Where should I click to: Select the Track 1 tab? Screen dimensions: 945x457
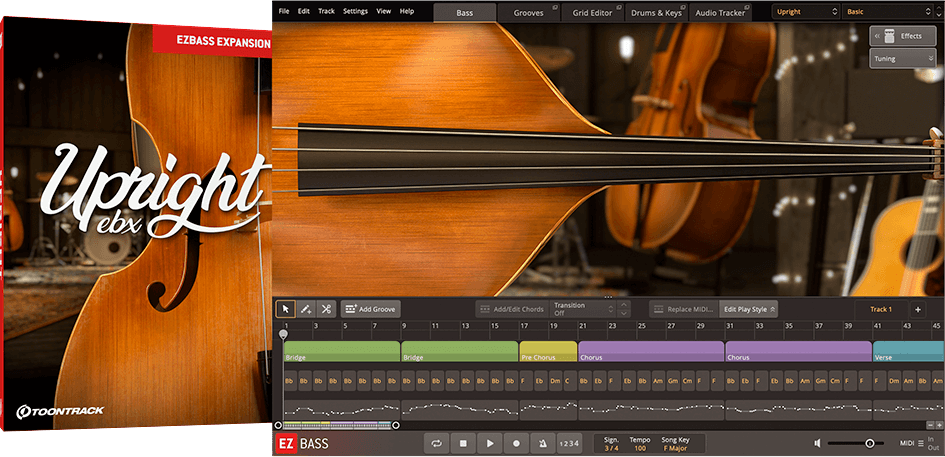(881, 309)
